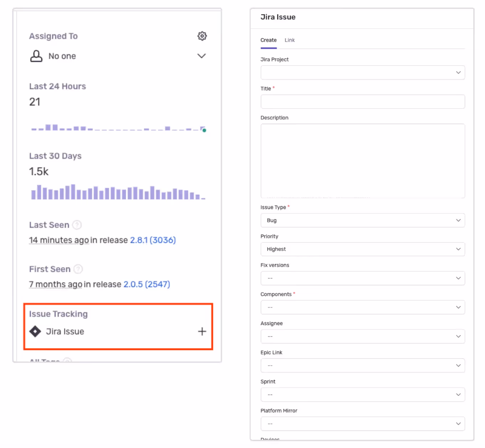Click the Jira diamond logo icon
Screen dimensions: 485x448
[x=35, y=332]
